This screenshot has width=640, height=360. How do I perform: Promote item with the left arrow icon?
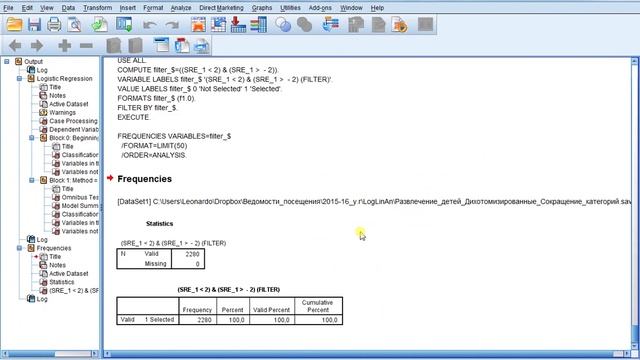[15, 46]
